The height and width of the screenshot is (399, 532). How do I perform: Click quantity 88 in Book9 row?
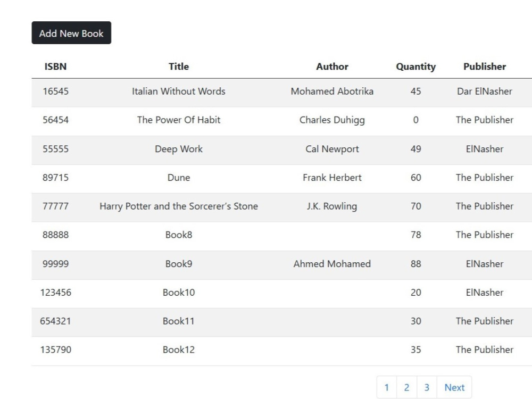pyautogui.click(x=415, y=264)
